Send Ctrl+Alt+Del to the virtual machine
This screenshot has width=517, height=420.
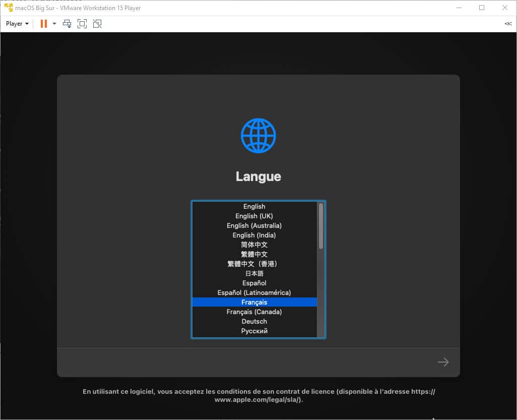tap(67, 24)
